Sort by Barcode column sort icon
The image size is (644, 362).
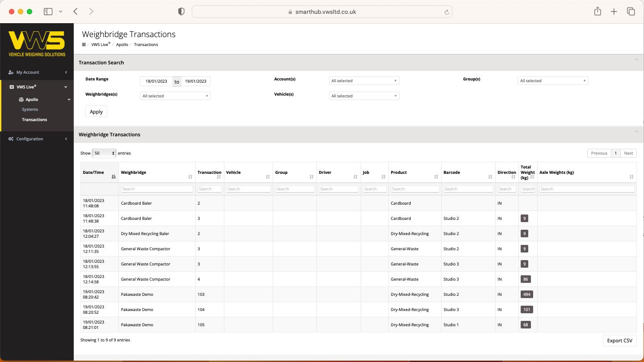pyautogui.click(x=490, y=177)
